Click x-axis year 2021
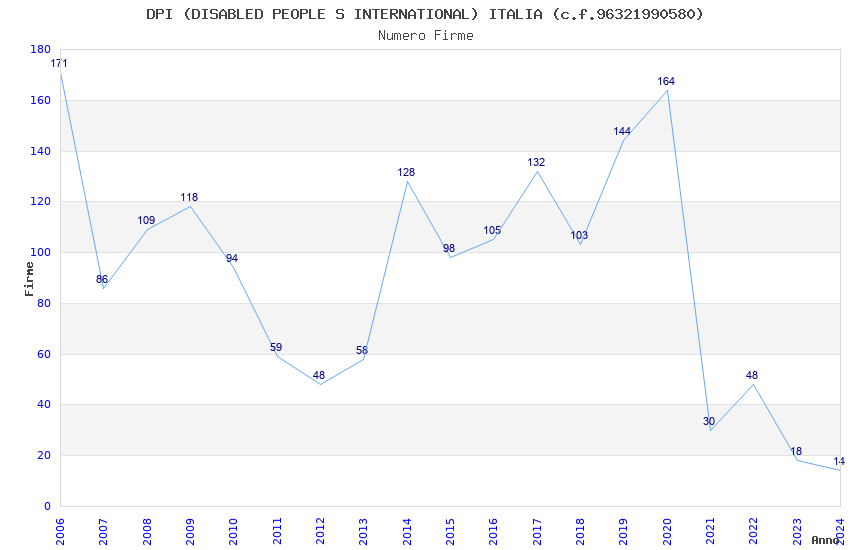 click(710, 532)
